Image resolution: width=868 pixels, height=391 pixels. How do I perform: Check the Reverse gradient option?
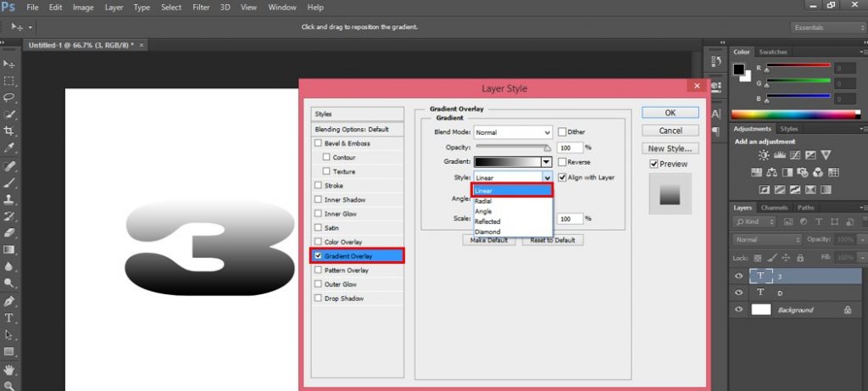tap(562, 161)
